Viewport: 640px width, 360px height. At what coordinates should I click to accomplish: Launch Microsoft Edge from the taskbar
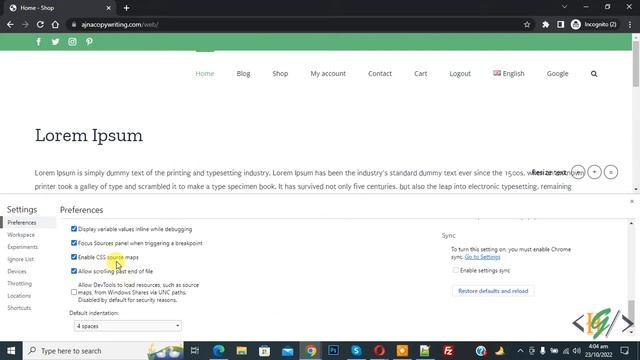(218, 351)
